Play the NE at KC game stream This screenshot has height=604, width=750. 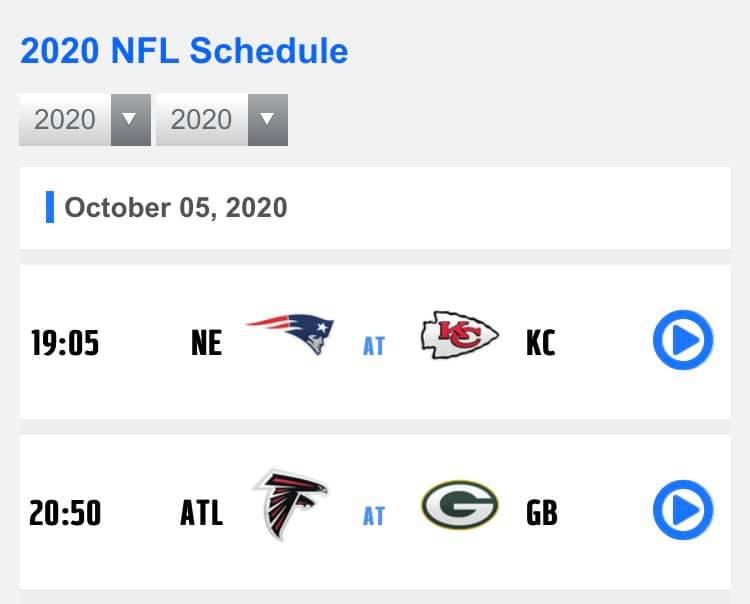point(683,340)
